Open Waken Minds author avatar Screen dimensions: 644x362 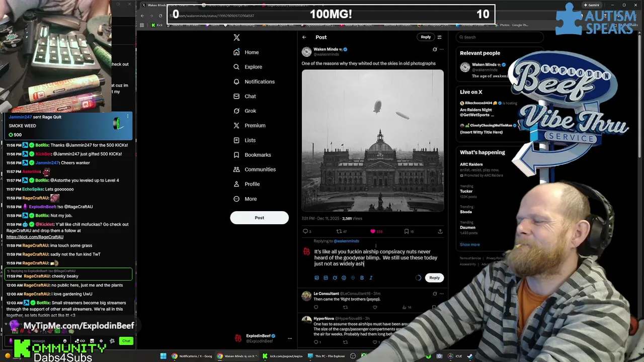point(306,52)
